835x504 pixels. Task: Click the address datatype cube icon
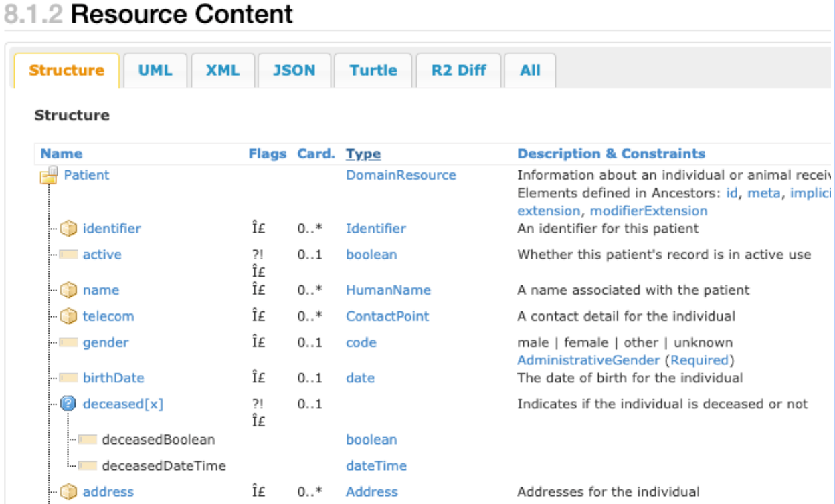[x=68, y=492]
